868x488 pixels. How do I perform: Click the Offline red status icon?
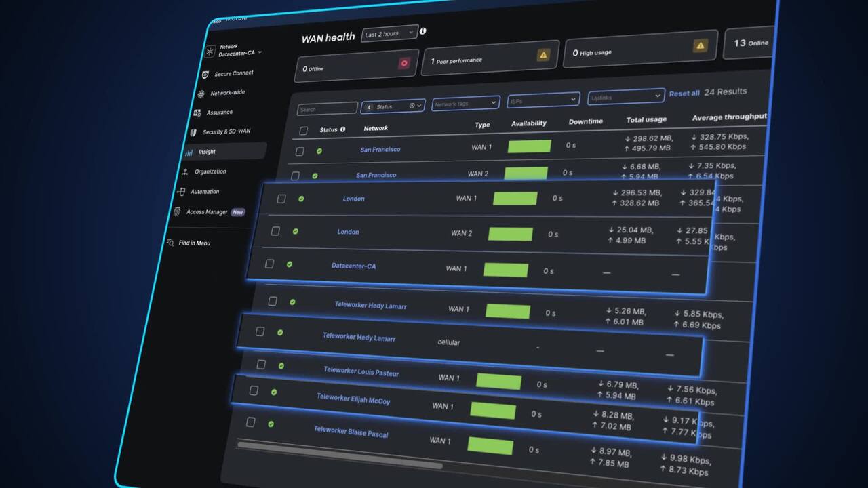point(404,64)
